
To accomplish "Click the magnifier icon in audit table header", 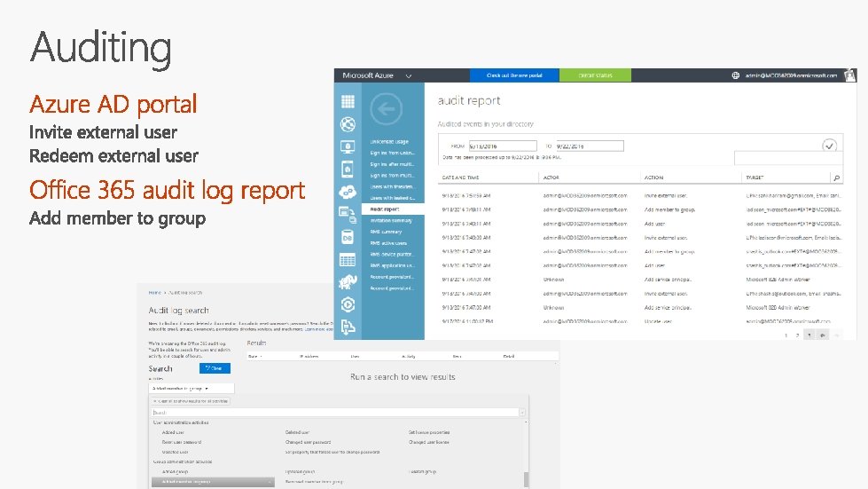I will (836, 177).
